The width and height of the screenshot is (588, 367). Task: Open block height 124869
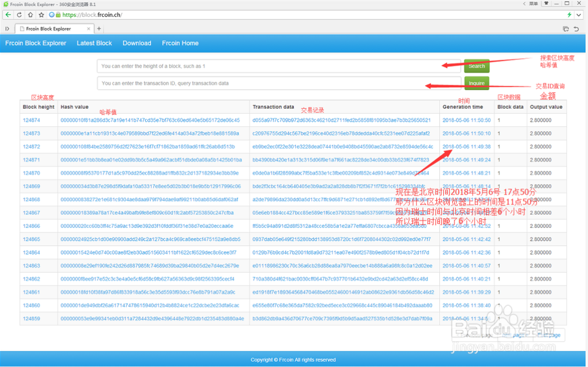pyautogui.click(x=31, y=186)
